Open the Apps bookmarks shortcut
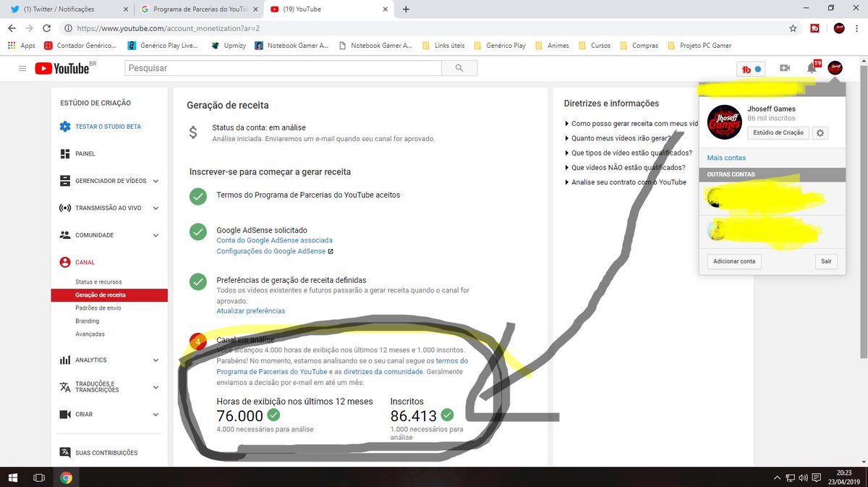 22,46
